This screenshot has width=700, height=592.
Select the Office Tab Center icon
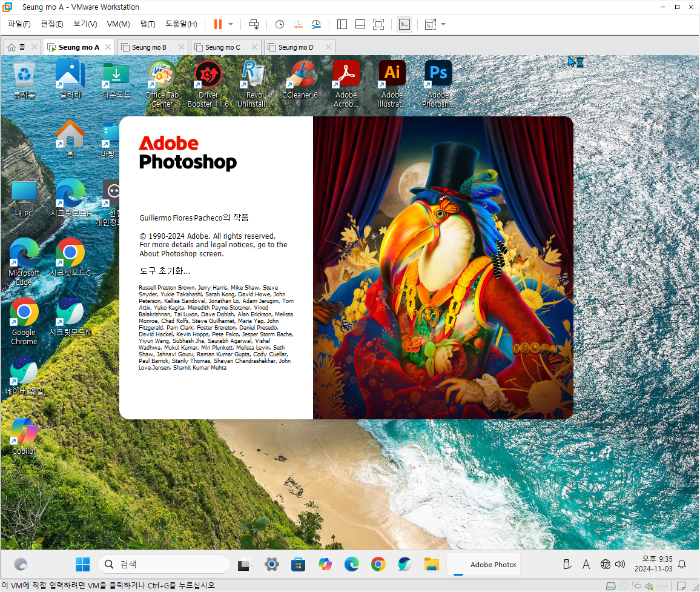(162, 84)
